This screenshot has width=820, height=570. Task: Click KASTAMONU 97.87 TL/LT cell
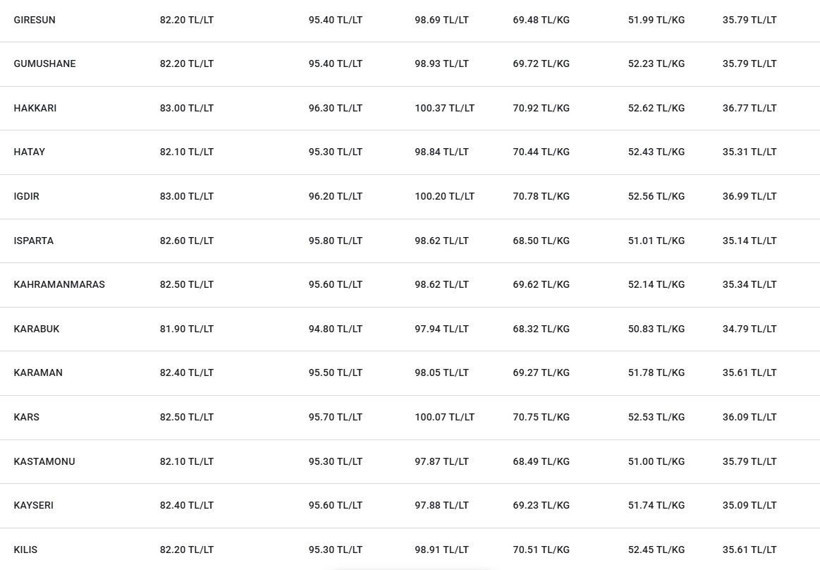pyautogui.click(x=441, y=462)
